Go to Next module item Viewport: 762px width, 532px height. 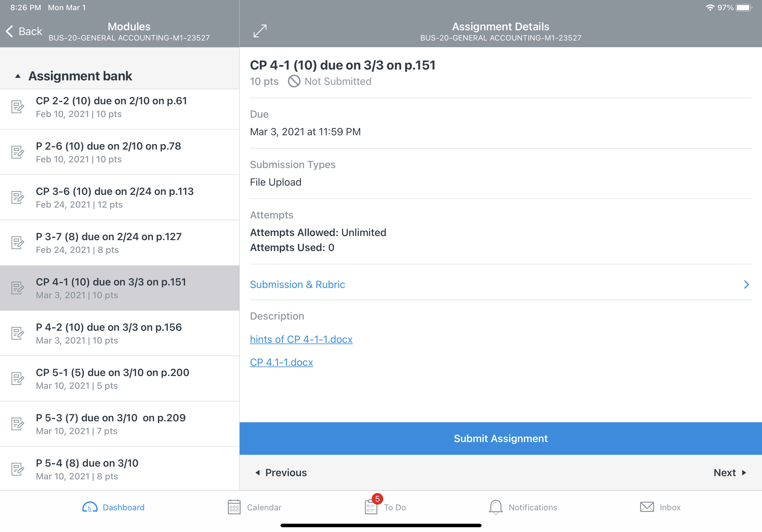pos(729,472)
